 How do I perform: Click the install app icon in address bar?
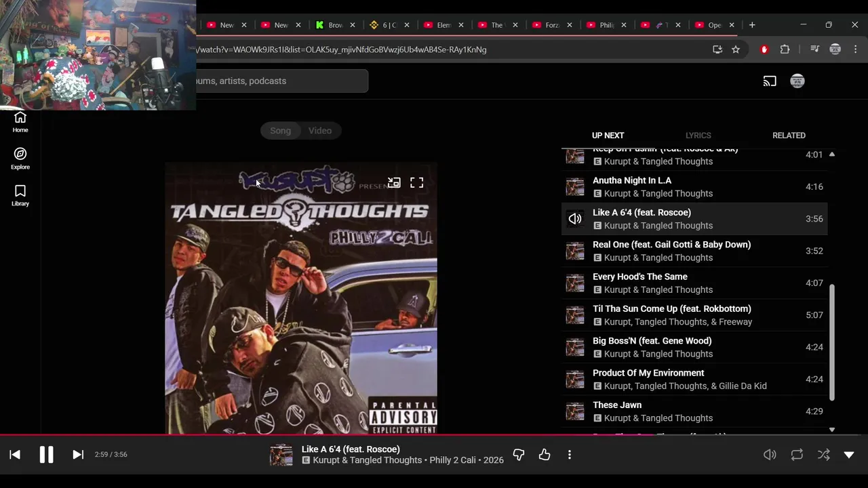coord(717,49)
